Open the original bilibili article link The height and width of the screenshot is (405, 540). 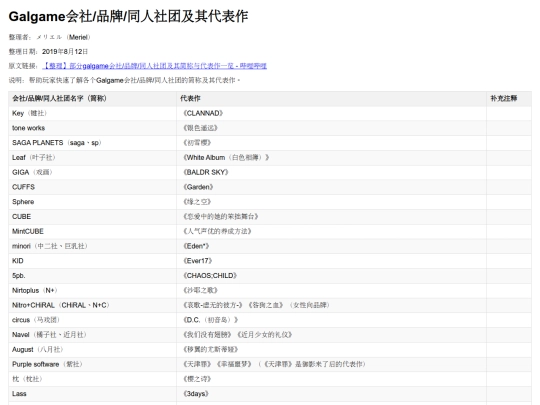[x=155, y=66]
